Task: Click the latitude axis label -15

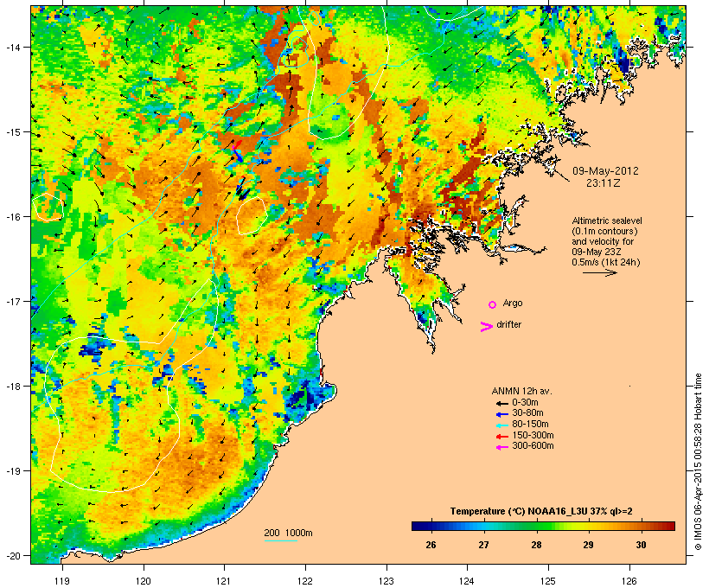Action: pos(12,132)
